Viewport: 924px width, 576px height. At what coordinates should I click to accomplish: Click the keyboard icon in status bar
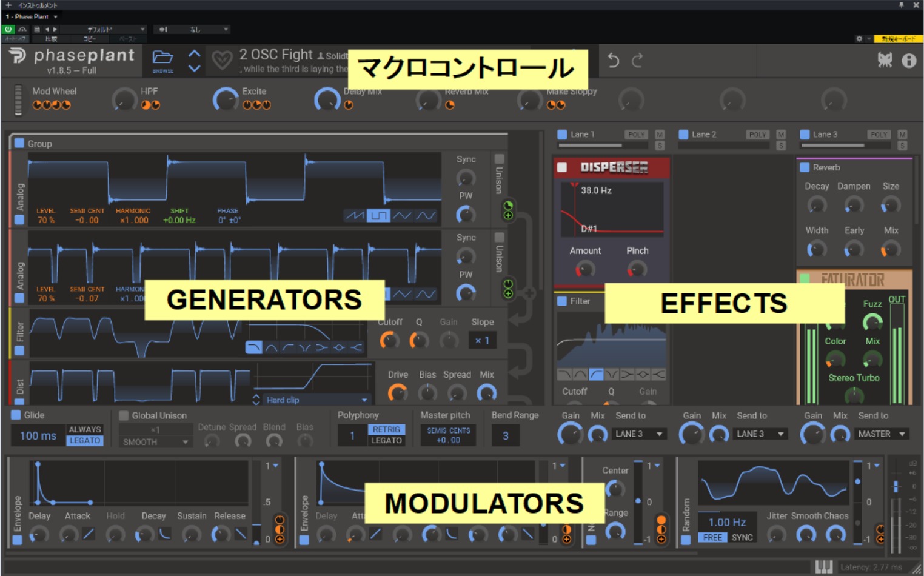pos(823,567)
